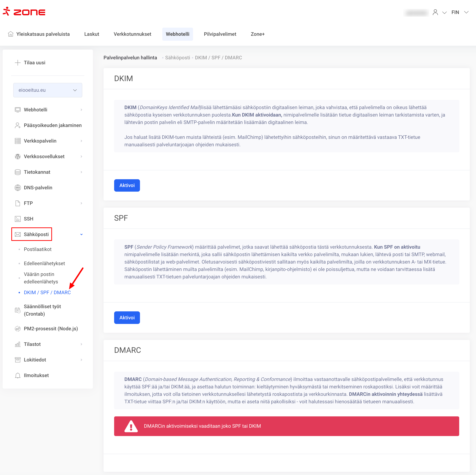Open the Pilvipalvelimet tab
This screenshot has width=476, height=475.
tap(220, 34)
